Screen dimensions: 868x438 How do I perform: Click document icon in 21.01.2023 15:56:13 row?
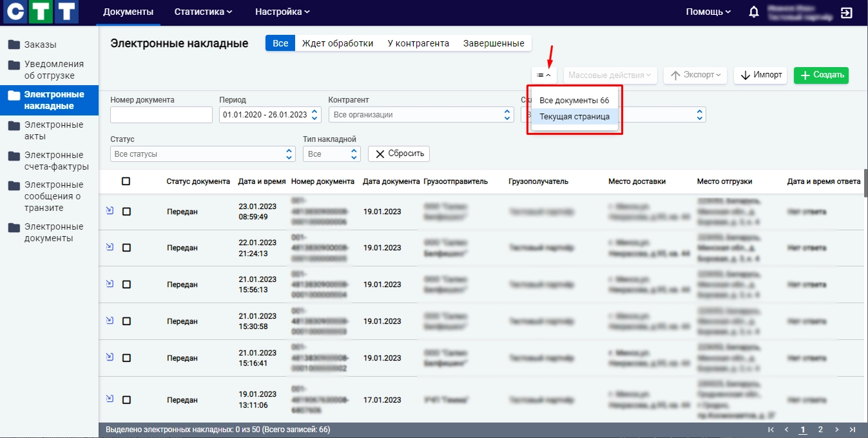(x=110, y=283)
